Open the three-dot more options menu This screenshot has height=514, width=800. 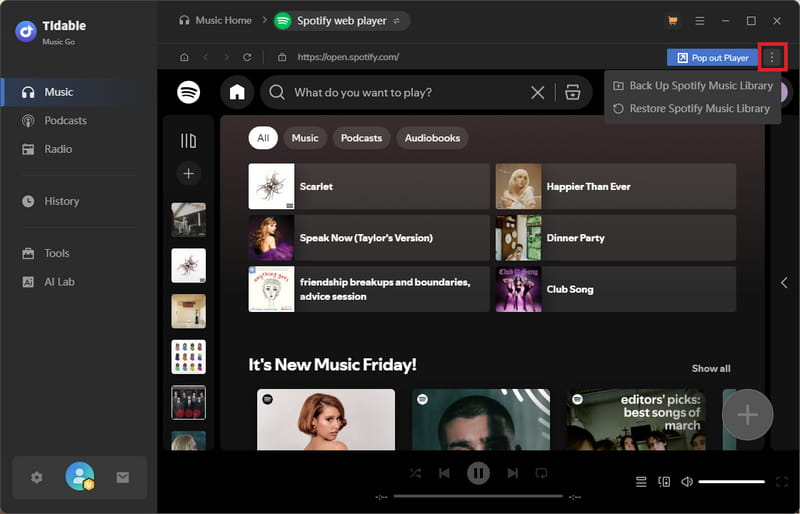772,57
